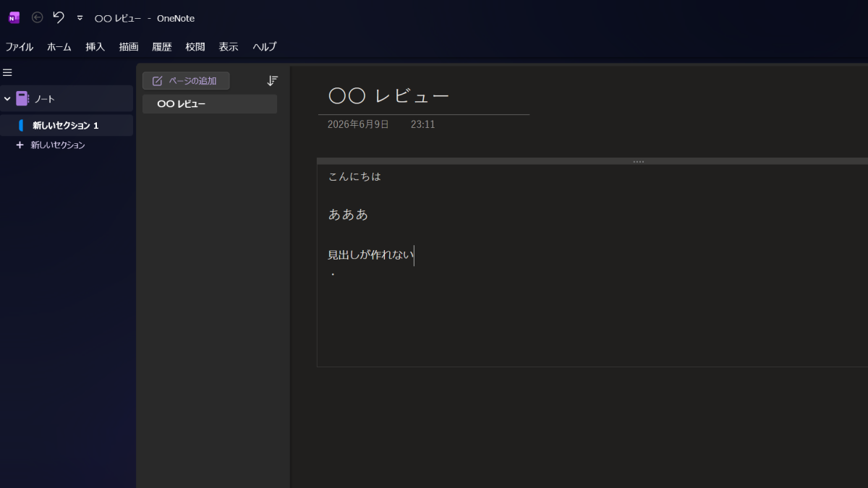Viewport: 868px width, 488px height.
Task: Open the Quick Access Toolbar customize dropdown
Action: click(80, 18)
